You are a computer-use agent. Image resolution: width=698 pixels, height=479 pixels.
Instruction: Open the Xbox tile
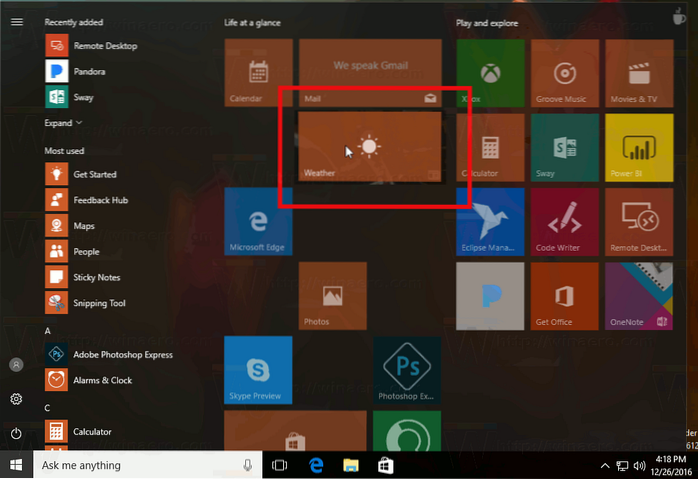click(490, 73)
